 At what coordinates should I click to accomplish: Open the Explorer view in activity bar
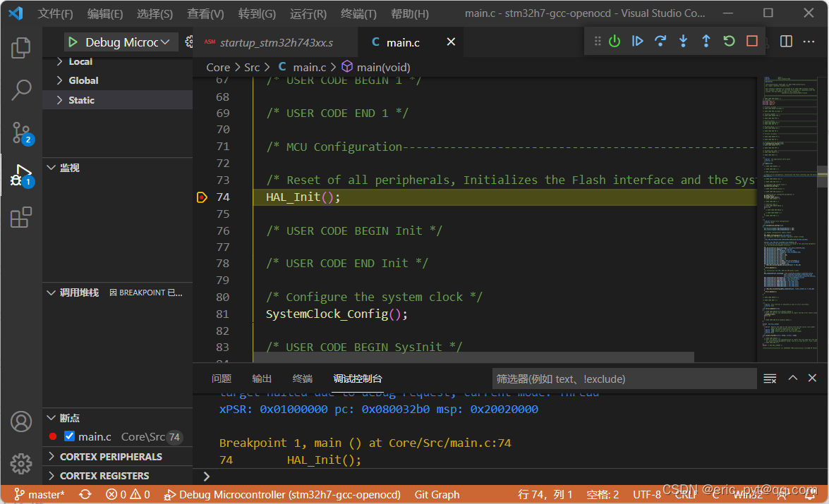(x=21, y=47)
